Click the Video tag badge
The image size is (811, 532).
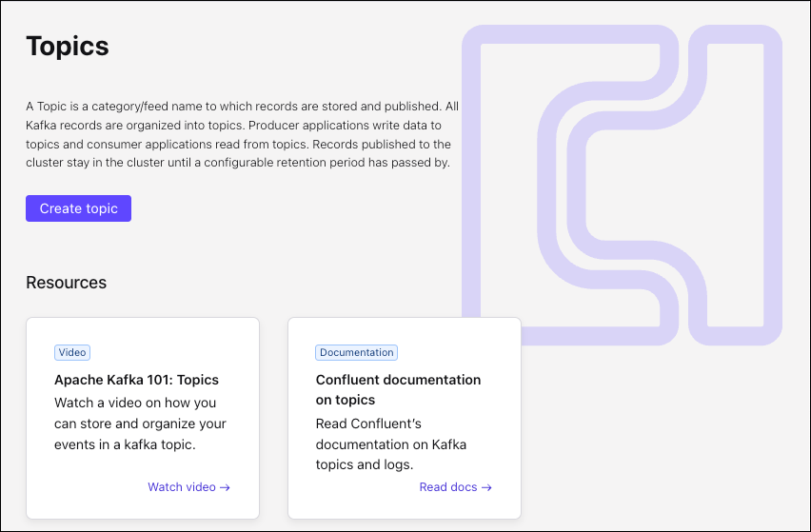72,352
